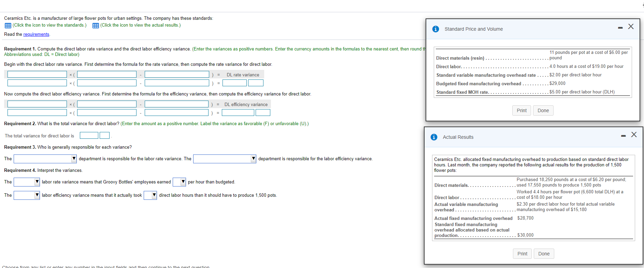
Task: Minimize the Actual Results dialog
Action: 623,136
